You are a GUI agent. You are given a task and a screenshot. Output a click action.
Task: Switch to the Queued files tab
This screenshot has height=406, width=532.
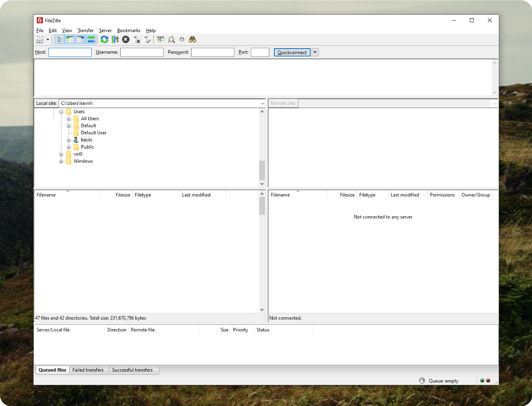click(x=52, y=370)
